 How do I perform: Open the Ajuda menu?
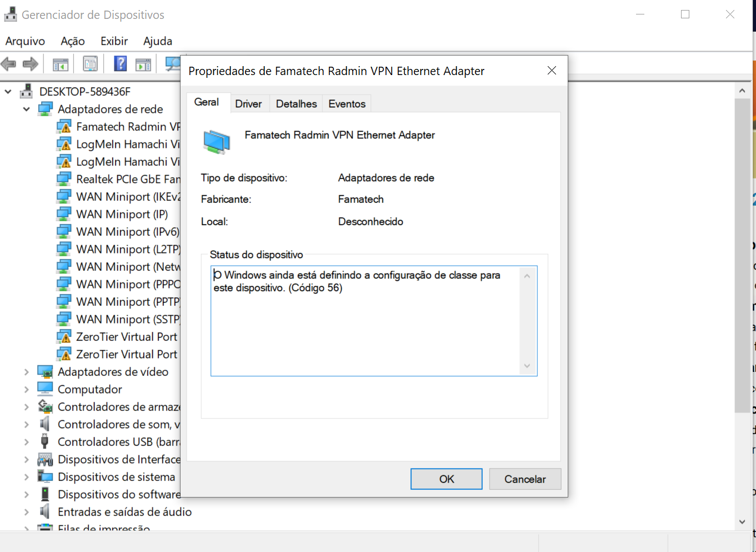pos(158,41)
